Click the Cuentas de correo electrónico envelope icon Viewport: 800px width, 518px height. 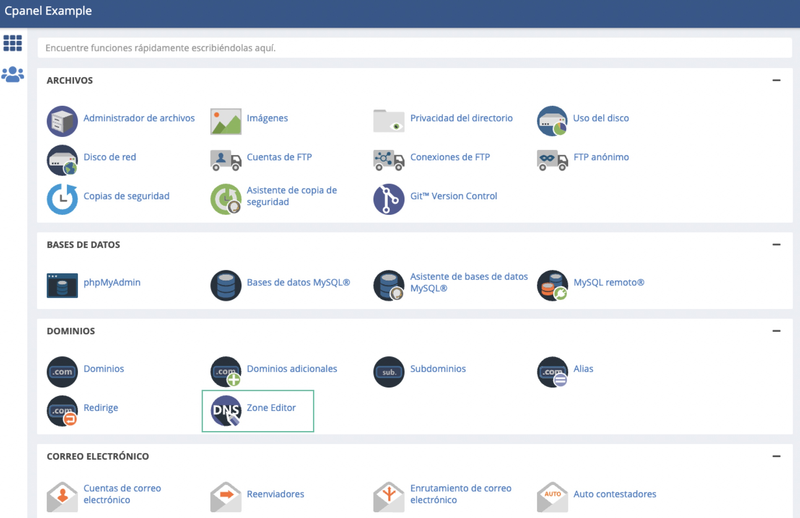(62, 497)
